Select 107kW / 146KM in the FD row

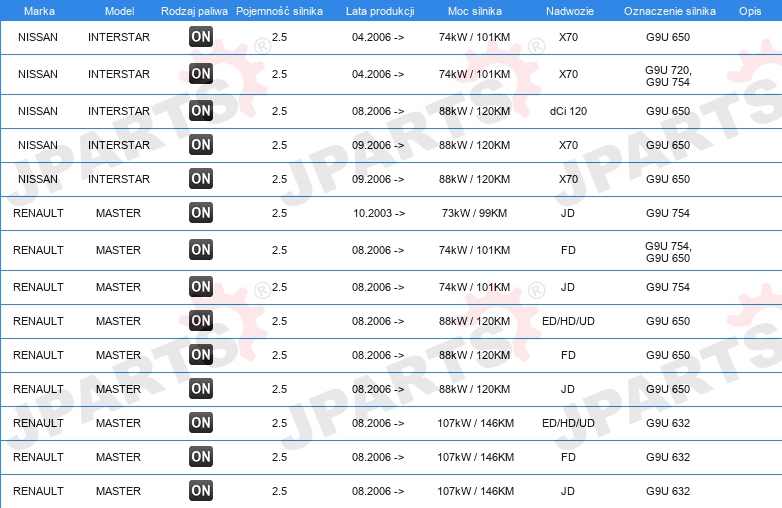(475, 457)
